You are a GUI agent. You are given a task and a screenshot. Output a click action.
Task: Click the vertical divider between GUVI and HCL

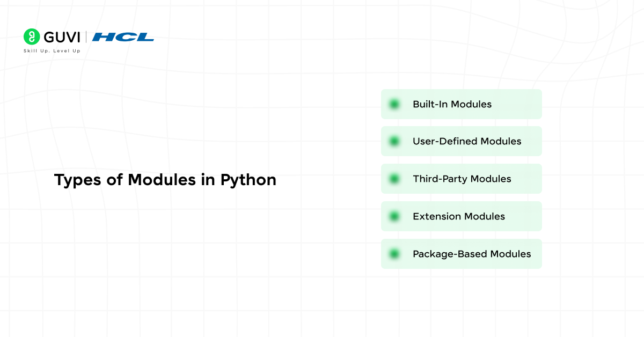pos(86,37)
